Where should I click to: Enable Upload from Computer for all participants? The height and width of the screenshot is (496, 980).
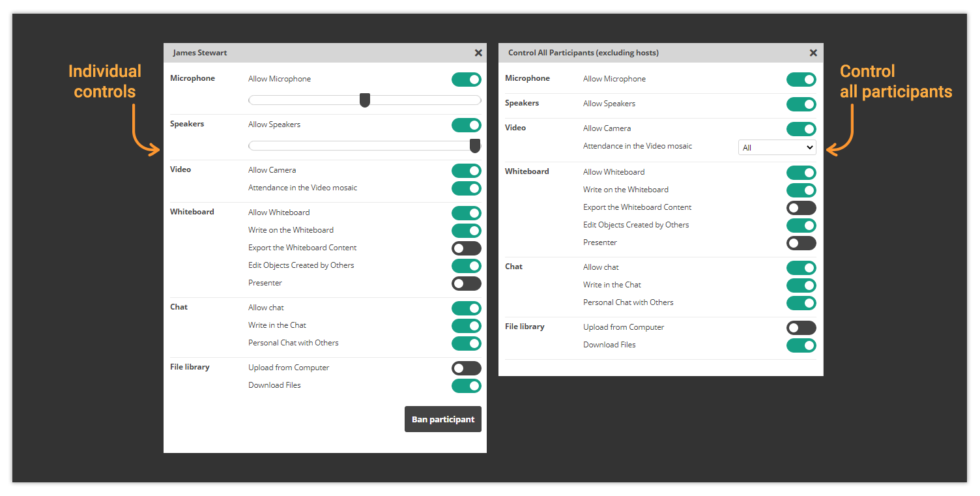[801, 328]
